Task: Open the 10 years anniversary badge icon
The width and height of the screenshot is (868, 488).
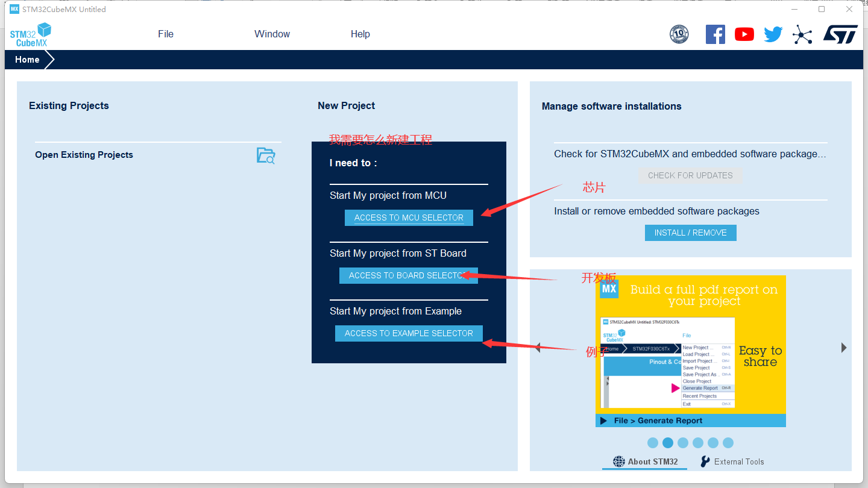Action: coord(679,34)
